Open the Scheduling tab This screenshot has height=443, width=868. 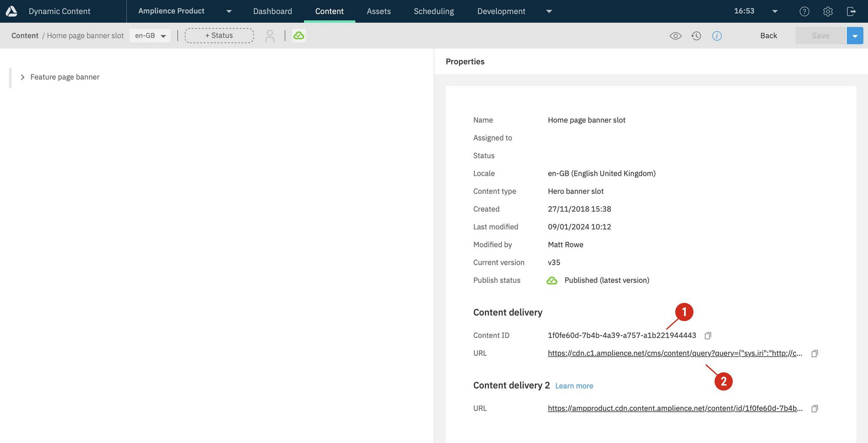434,11
